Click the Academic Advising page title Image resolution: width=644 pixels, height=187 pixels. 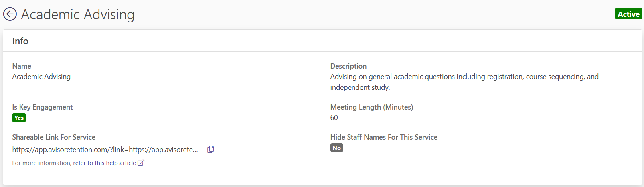[x=78, y=14]
